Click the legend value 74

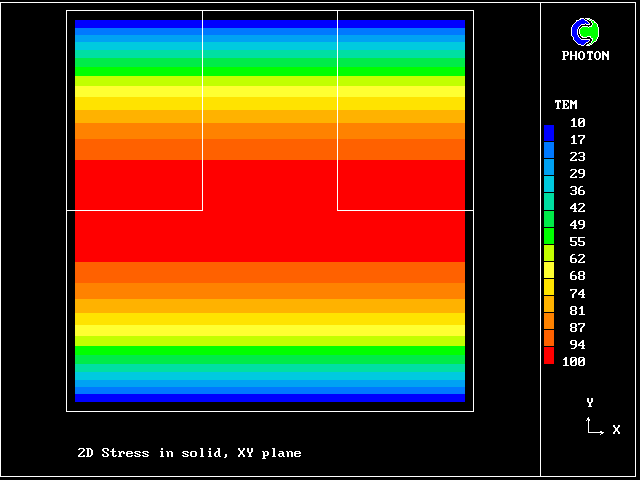[578, 293]
